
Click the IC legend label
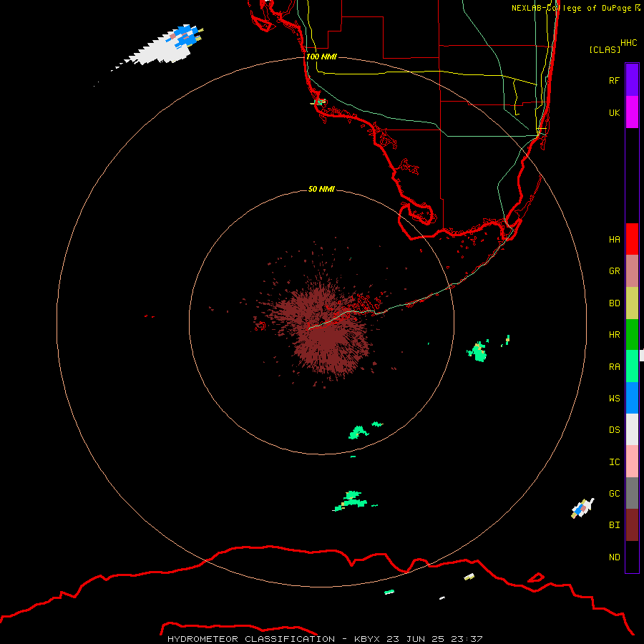pyautogui.click(x=614, y=462)
